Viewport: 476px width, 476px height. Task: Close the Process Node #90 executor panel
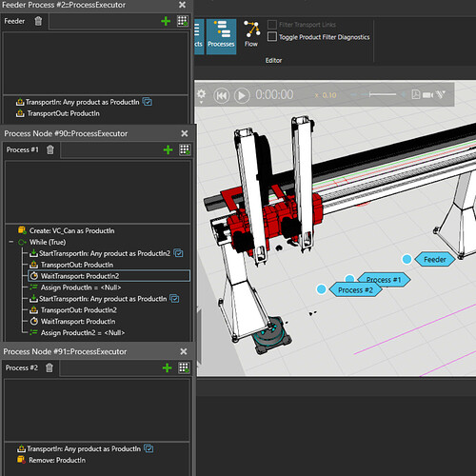[x=185, y=133]
